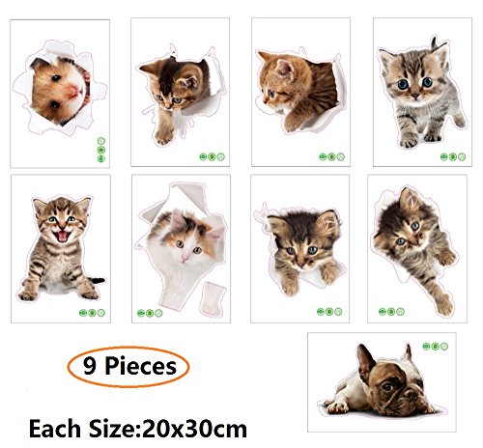Select the meowing tabby kitten sticker

coord(61,249)
